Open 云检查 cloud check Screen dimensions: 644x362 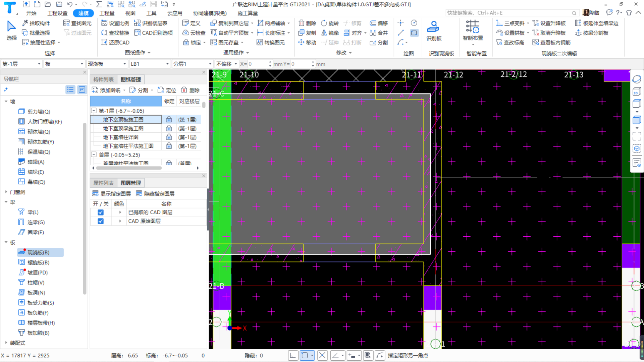pyautogui.click(x=194, y=33)
